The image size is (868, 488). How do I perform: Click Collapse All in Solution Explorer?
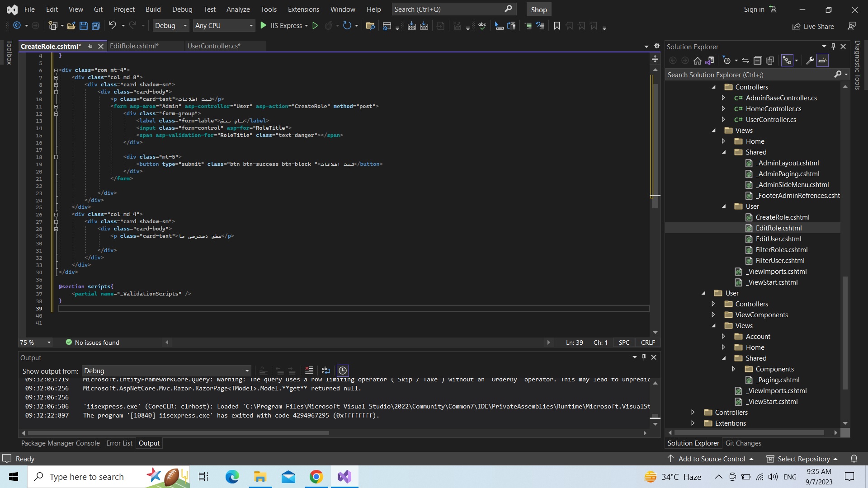coord(758,61)
